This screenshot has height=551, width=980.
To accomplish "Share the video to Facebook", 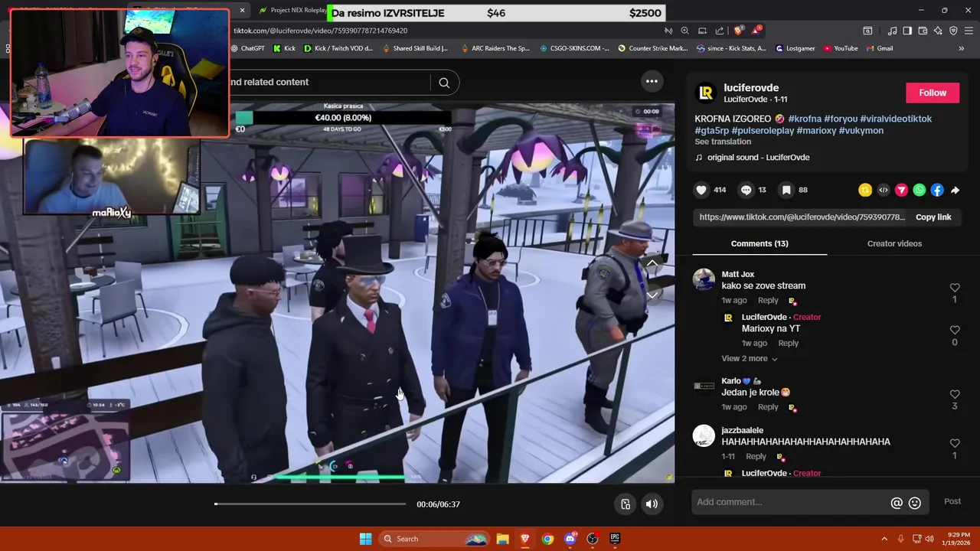I will [x=937, y=190].
